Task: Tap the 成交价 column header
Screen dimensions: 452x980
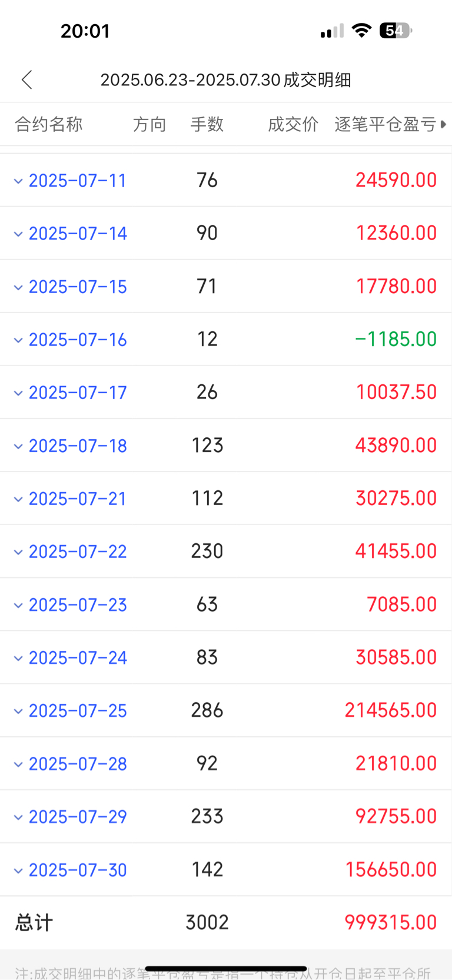Action: click(x=293, y=124)
